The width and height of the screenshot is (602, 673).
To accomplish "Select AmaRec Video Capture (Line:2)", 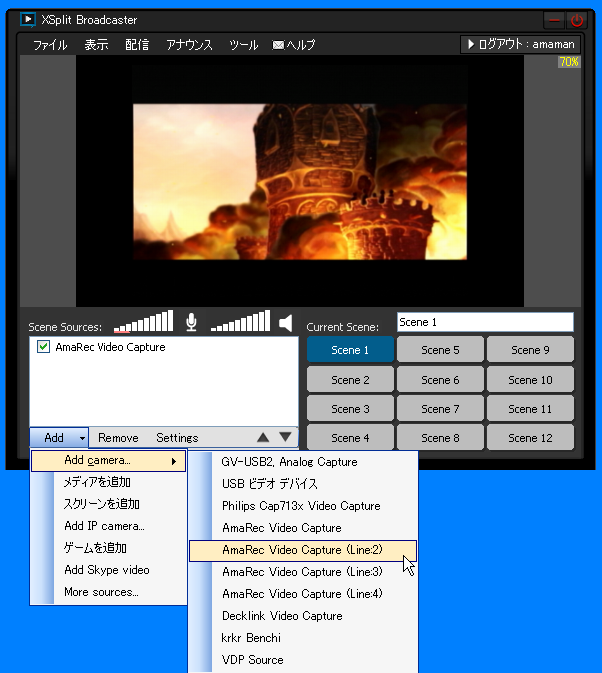I will (x=303, y=550).
